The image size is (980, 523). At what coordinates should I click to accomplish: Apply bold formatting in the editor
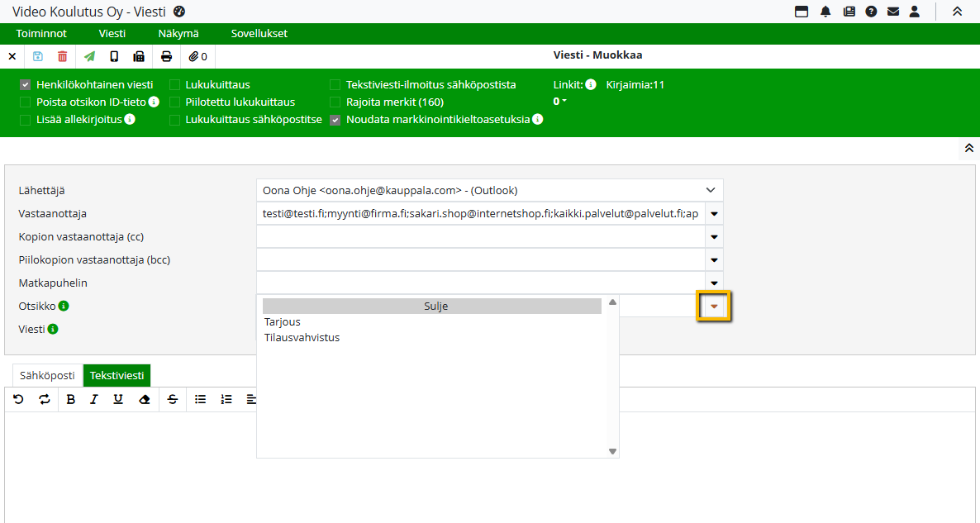coord(70,399)
